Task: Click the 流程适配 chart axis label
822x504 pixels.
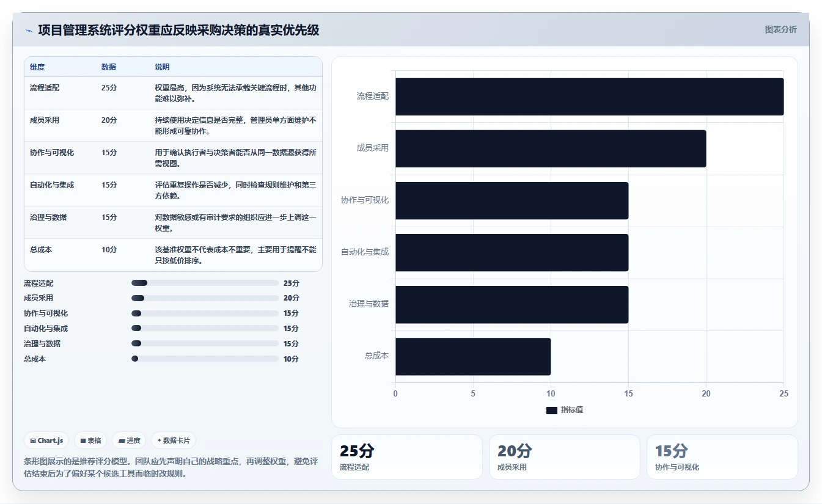Action: click(x=373, y=97)
